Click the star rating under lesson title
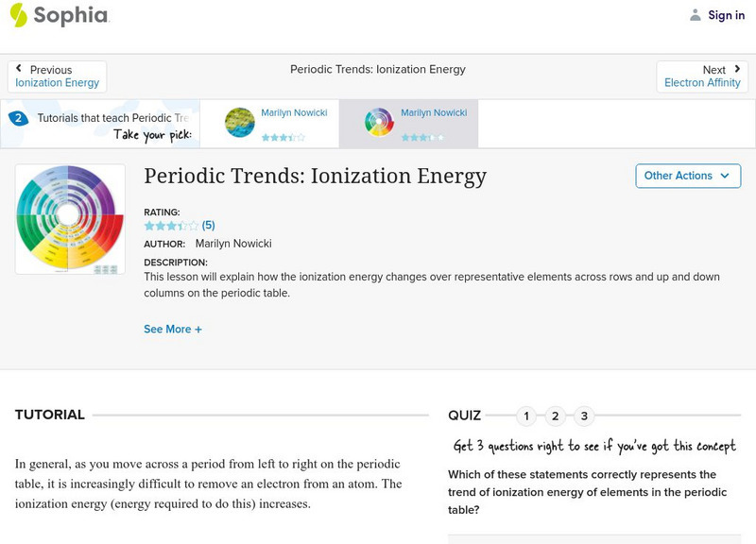The image size is (756, 544). click(x=171, y=226)
